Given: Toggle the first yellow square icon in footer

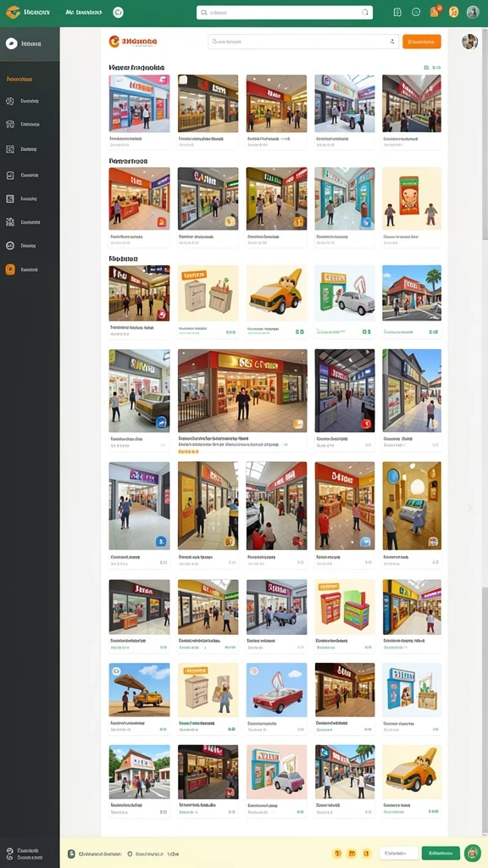Looking at the screenshot, I should coord(337,853).
